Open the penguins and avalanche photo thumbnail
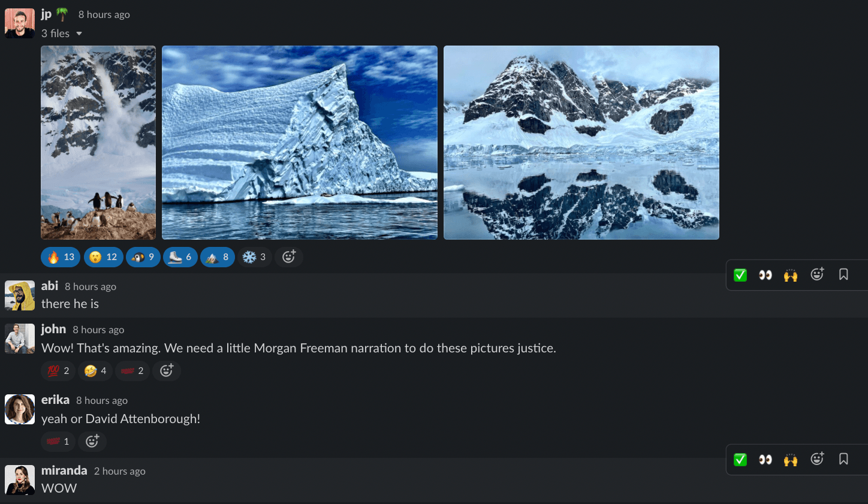 (x=98, y=143)
